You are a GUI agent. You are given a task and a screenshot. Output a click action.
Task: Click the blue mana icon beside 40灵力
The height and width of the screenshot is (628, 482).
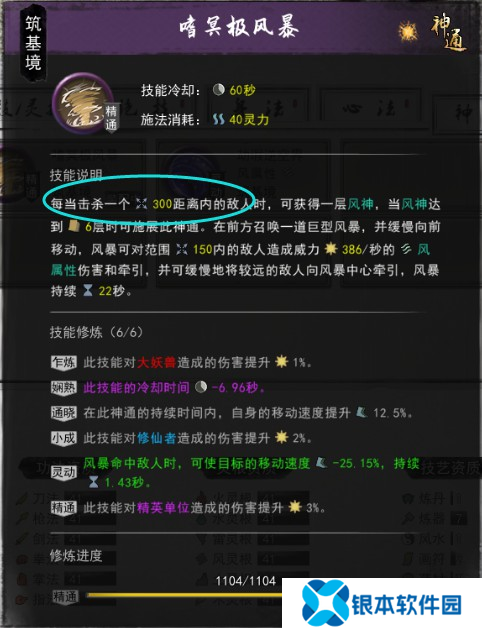[x=218, y=119]
